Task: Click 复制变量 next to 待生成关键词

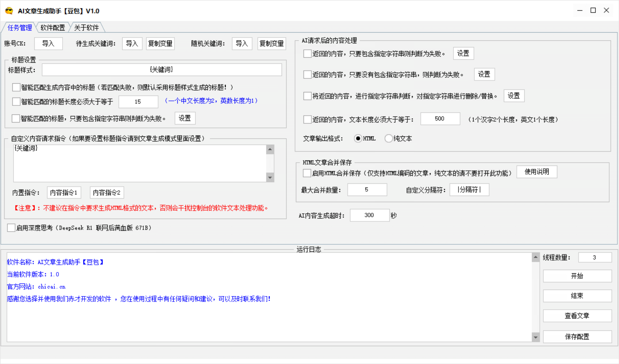Action: click(x=160, y=43)
